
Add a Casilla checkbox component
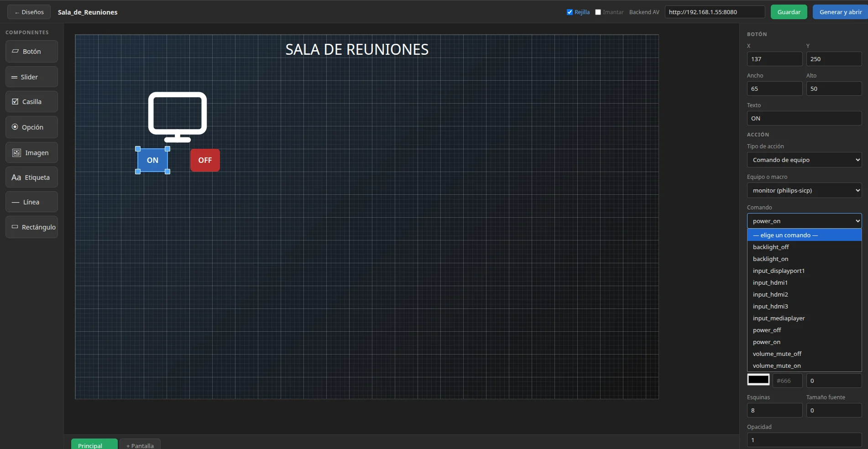[31, 102]
